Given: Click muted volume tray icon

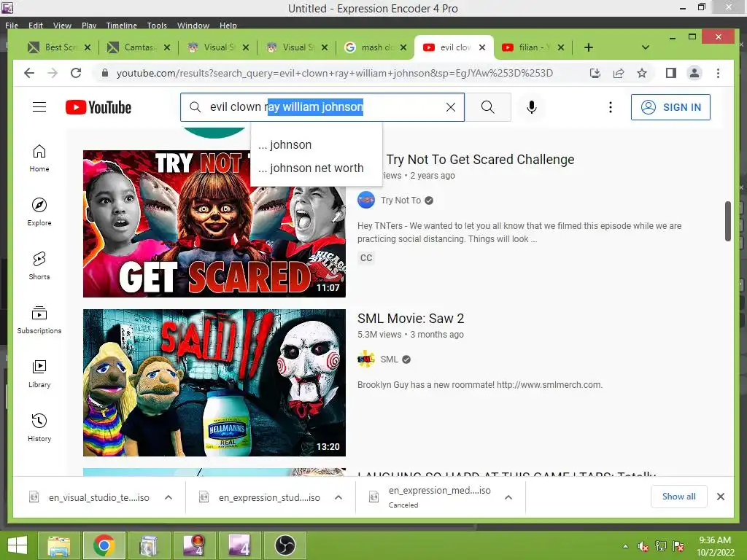Looking at the screenshot, I should (x=643, y=546).
